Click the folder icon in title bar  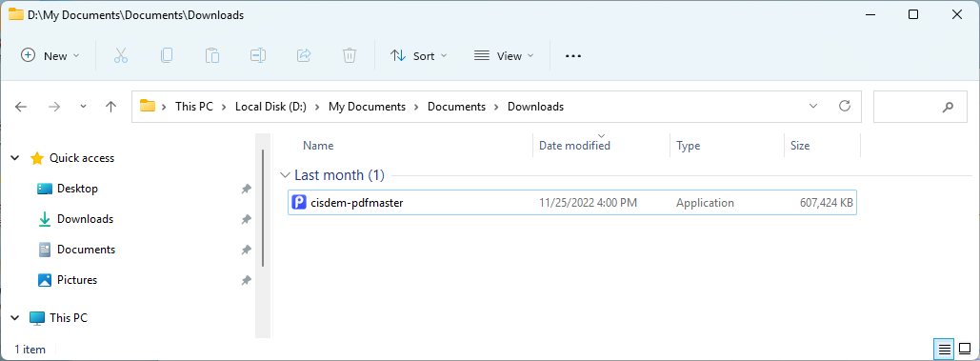(x=16, y=13)
